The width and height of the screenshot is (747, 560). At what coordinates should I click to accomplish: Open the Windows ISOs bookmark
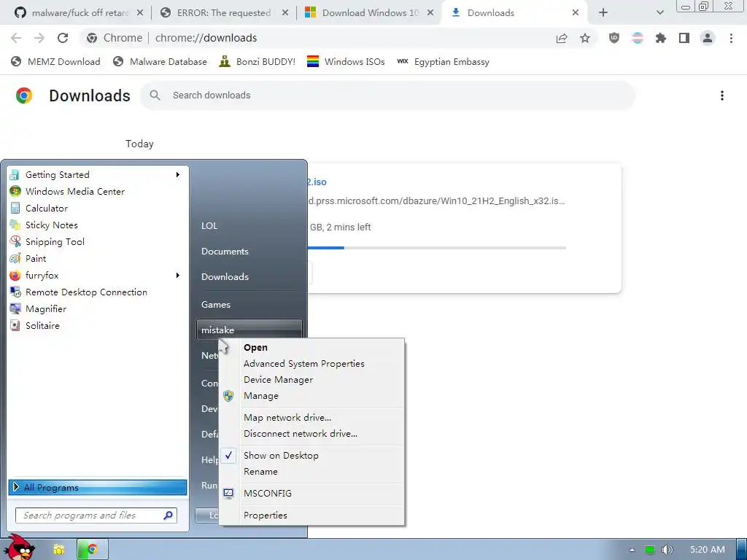coord(346,62)
